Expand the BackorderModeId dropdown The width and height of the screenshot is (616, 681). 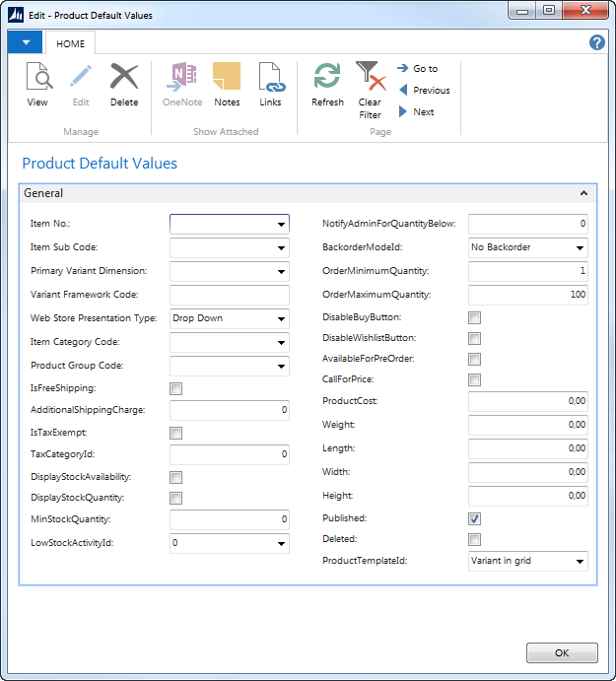(x=580, y=247)
